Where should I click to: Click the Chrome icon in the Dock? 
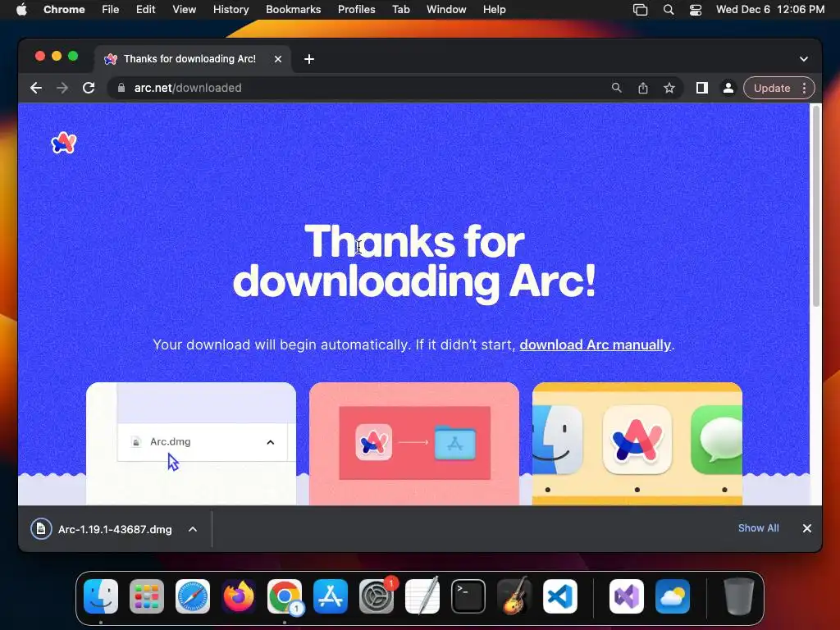(x=285, y=596)
